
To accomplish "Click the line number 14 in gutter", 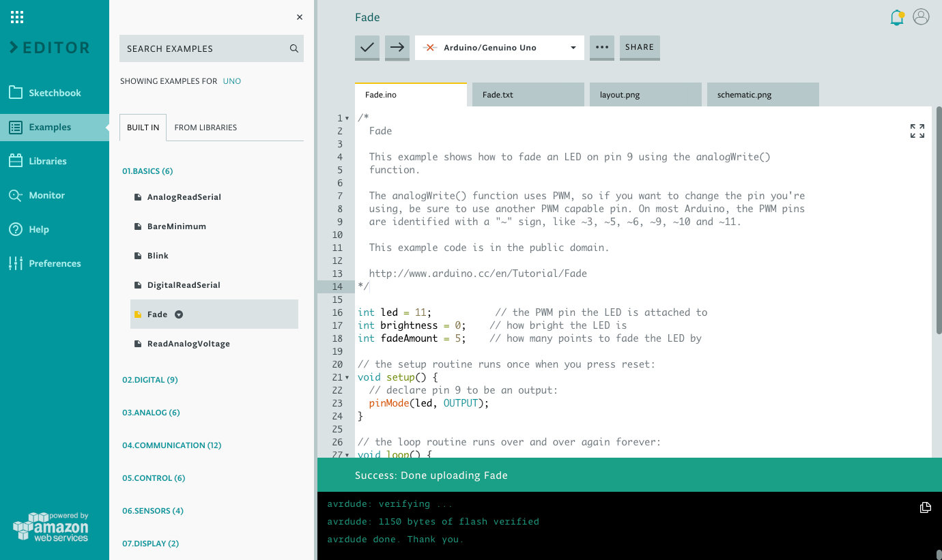I will pos(338,286).
